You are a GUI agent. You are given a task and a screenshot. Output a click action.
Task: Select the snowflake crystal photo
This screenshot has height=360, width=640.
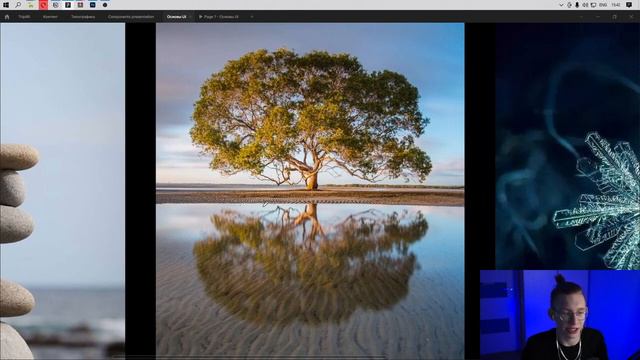point(568,146)
